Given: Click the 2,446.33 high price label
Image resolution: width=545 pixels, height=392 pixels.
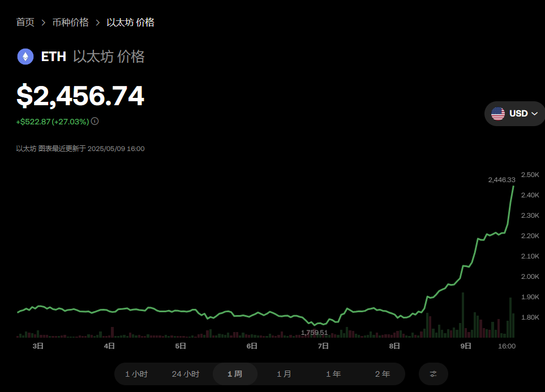Looking at the screenshot, I should tap(501, 180).
